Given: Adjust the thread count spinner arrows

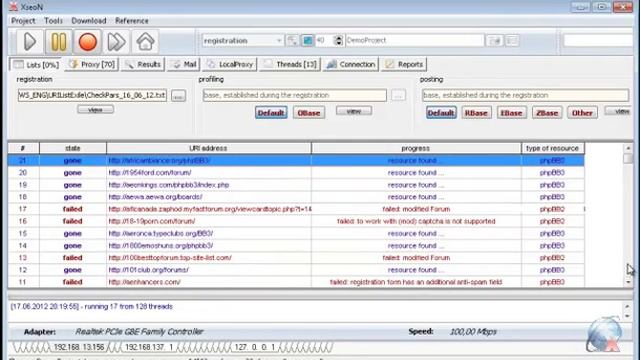Looking at the screenshot, I should pos(338,40).
